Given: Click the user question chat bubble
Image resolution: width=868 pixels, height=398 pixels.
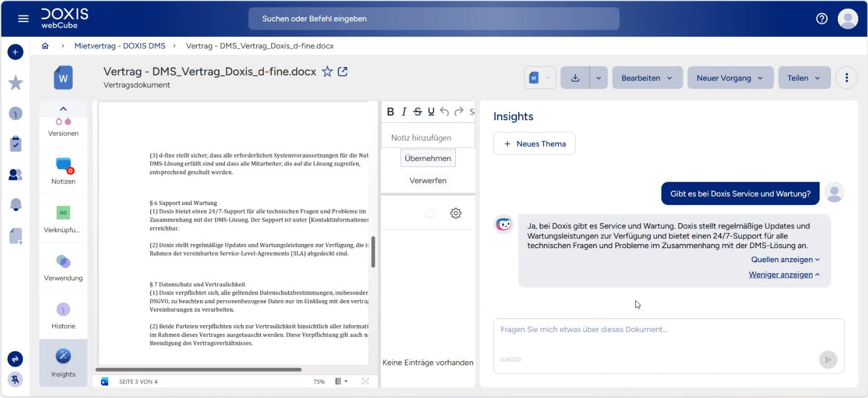Looking at the screenshot, I should click(x=740, y=194).
